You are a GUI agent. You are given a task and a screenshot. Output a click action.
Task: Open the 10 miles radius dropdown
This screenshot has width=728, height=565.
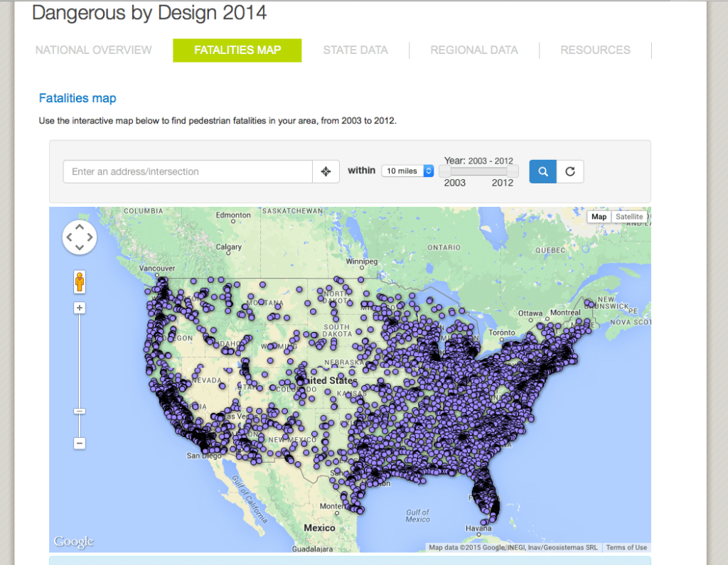[x=407, y=171]
